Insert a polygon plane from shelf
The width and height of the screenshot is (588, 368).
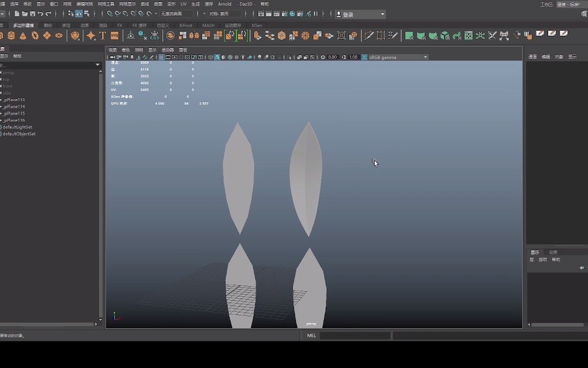click(x=47, y=36)
